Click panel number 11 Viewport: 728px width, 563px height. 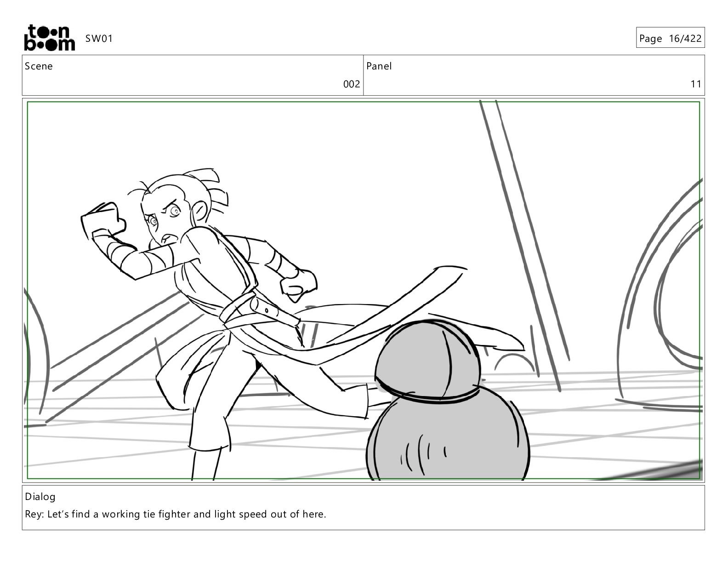[696, 84]
